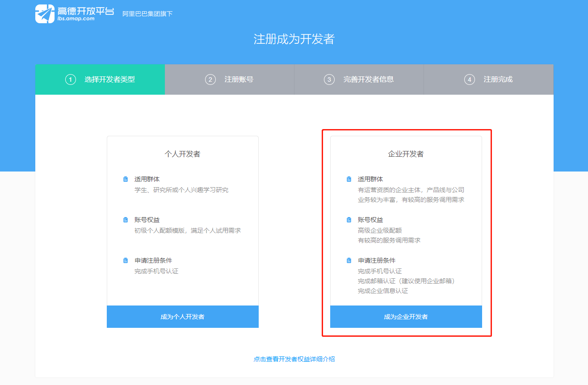588x385 pixels.
Task: Click the 申请注册条件 label in the 个人开发者 card
Action: (x=153, y=260)
